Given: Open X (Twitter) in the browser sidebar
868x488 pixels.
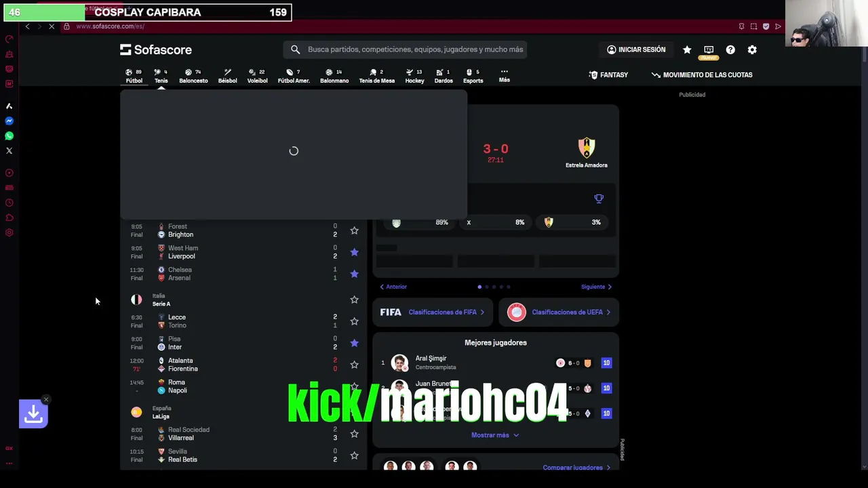Looking at the screenshot, I should coord(9,150).
